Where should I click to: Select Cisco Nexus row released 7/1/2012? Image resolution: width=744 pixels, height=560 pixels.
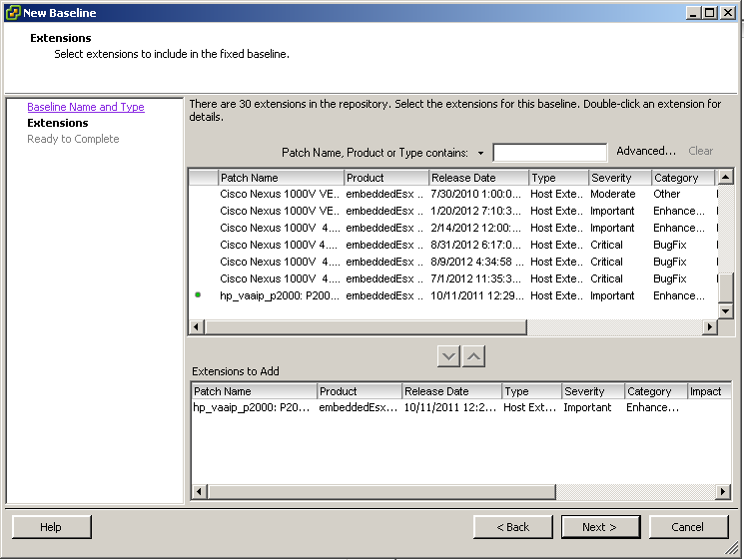pyautogui.click(x=453, y=279)
